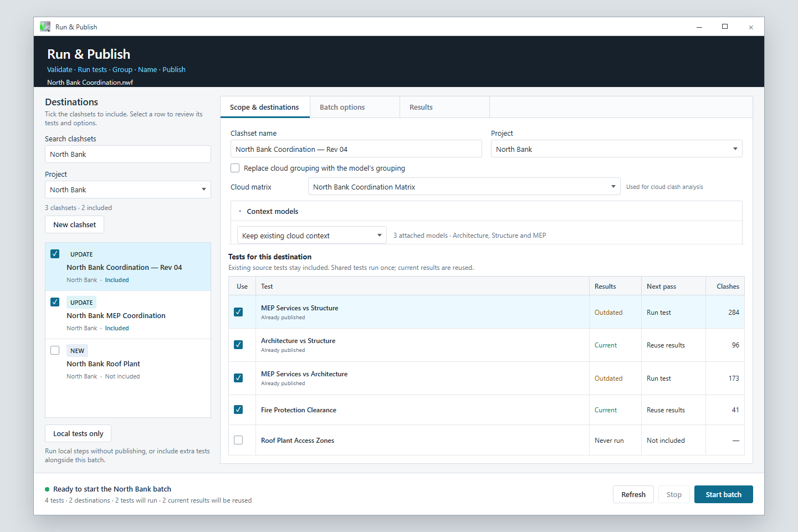Click Roof Plant Access Zones test name
Viewport: 798px width, 532px height.
(298, 441)
